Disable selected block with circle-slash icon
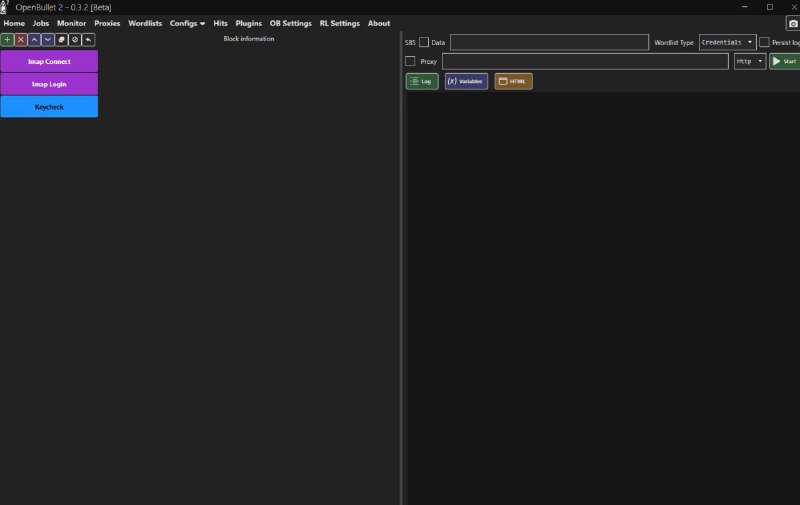The height and width of the screenshot is (505, 800). coord(74,39)
